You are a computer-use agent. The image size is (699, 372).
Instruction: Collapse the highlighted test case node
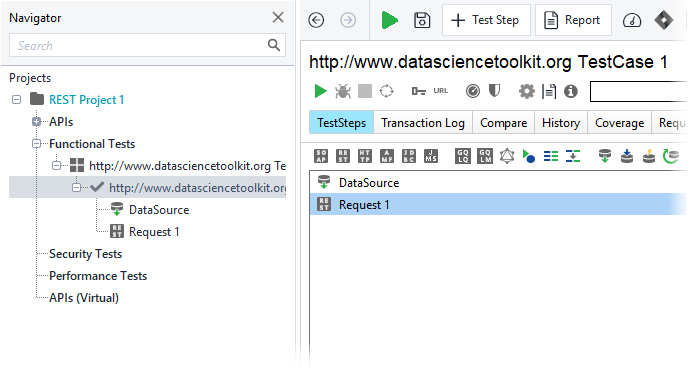tap(76, 187)
